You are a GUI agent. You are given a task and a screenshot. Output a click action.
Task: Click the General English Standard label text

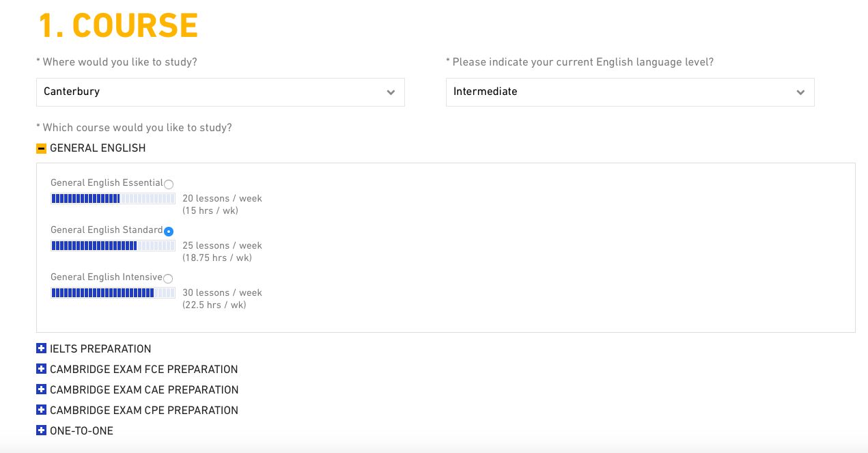[x=107, y=230]
